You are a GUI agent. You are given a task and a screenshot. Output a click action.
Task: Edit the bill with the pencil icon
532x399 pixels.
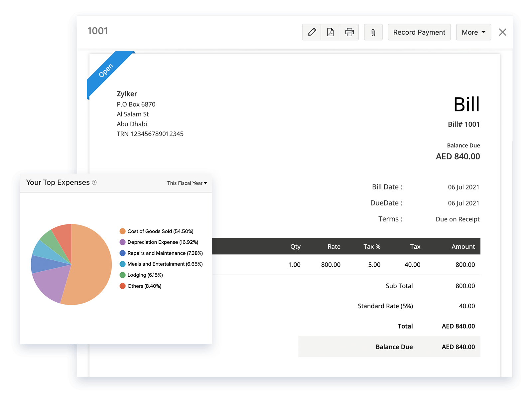[x=311, y=32]
